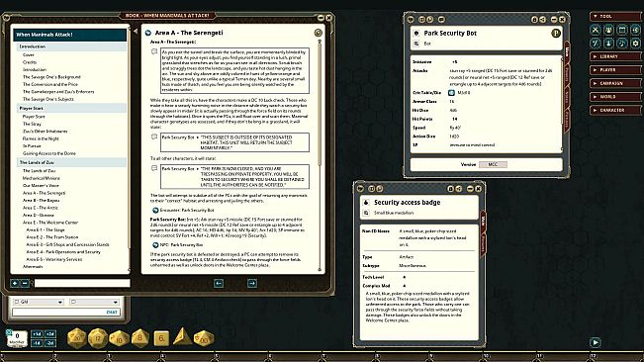Screen dimensions: 644x362
Task: Click the -2d modifier button
Action: pos(50,342)
